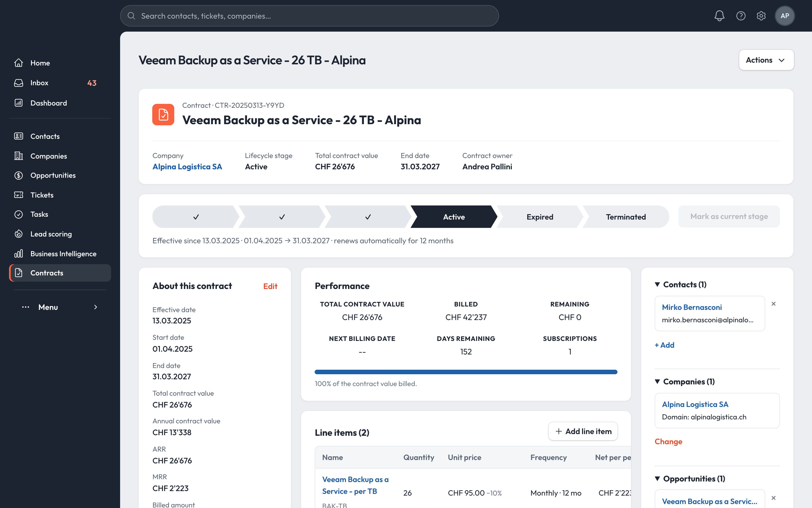Open the Veeam Backup as a Servic... opportunity

[709, 501]
